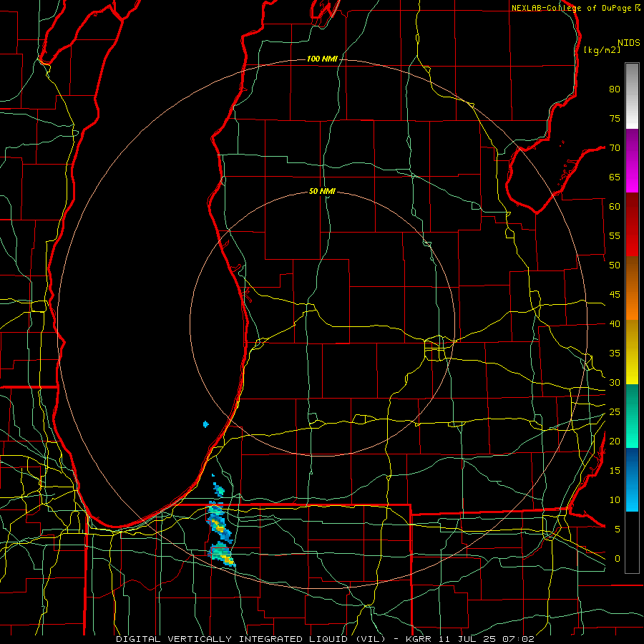Click the legend value 10
This screenshot has width=644, height=644.
[x=615, y=500]
